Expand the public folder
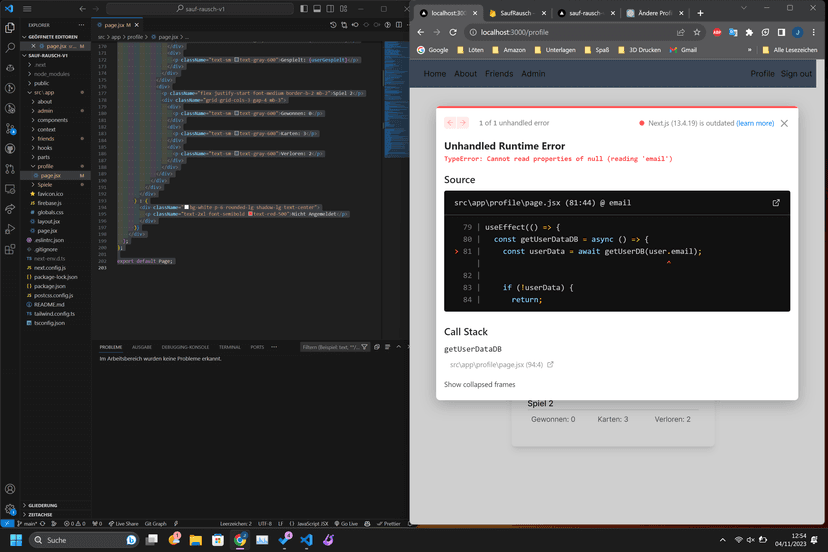 (x=41, y=83)
